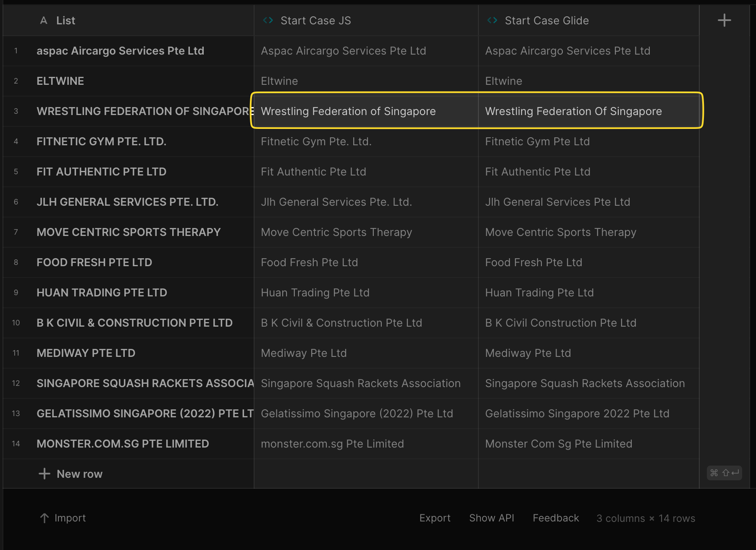The width and height of the screenshot is (756, 550).
Task: Click the add column plus icon
Action: pyautogui.click(x=724, y=20)
